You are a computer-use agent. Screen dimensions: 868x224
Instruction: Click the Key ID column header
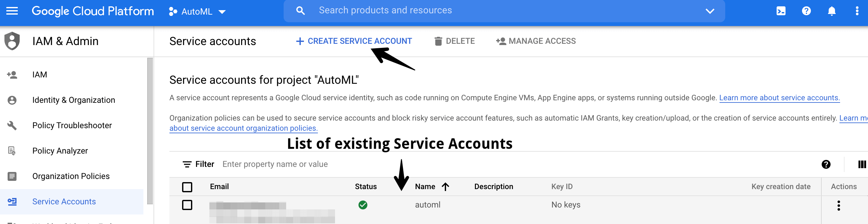tap(562, 187)
